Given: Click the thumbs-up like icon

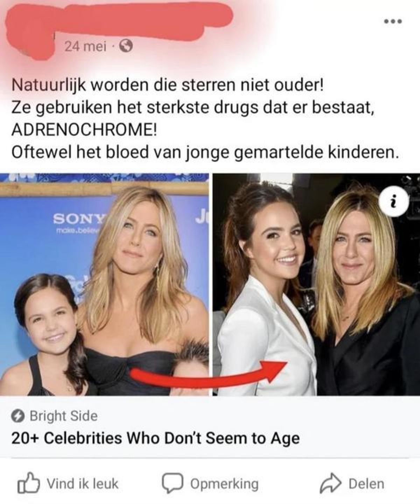Looking at the screenshot, I should pyautogui.click(x=28, y=483).
